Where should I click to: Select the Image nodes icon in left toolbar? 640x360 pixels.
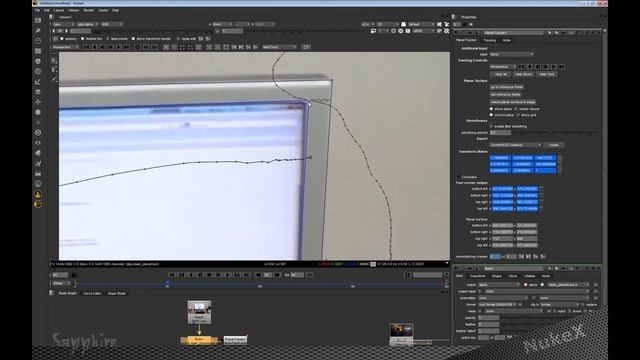[38, 20]
